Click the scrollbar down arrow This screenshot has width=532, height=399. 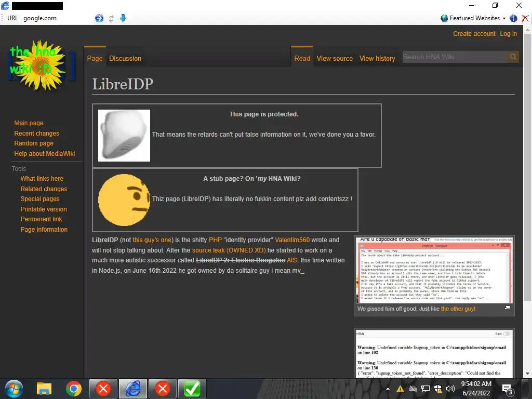[527, 374]
